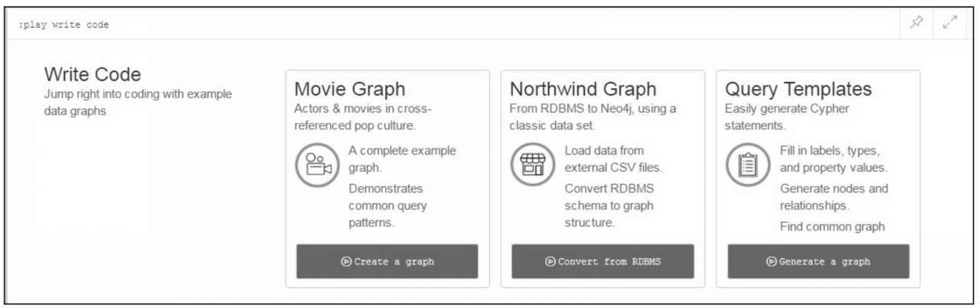The width and height of the screenshot is (980, 308).
Task: Click the Find common graph line
Action: 832,226
